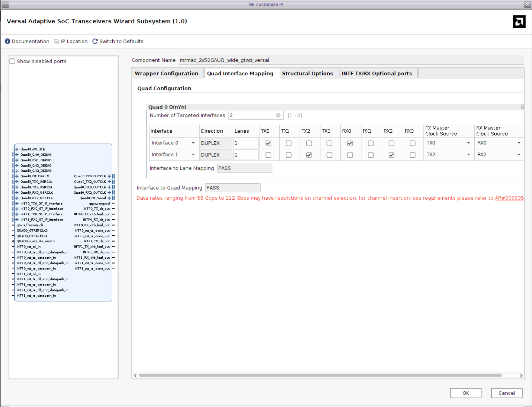Check RX3 for Interface 1

point(413,155)
